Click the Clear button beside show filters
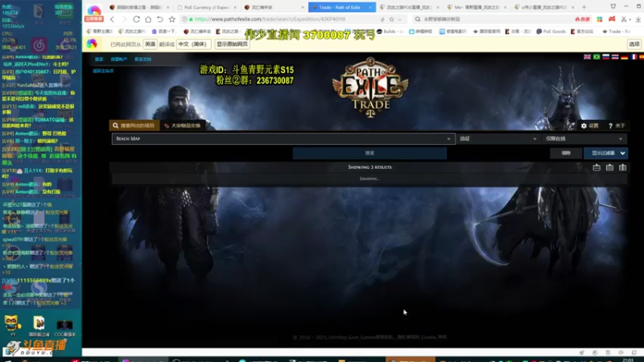 pyautogui.click(x=566, y=153)
